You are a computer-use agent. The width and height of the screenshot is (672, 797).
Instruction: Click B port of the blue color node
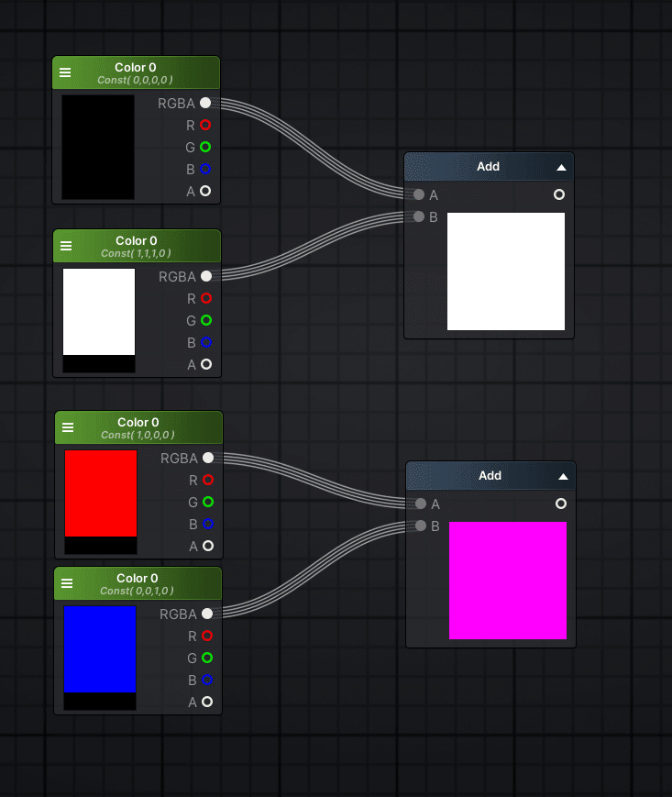coord(206,680)
